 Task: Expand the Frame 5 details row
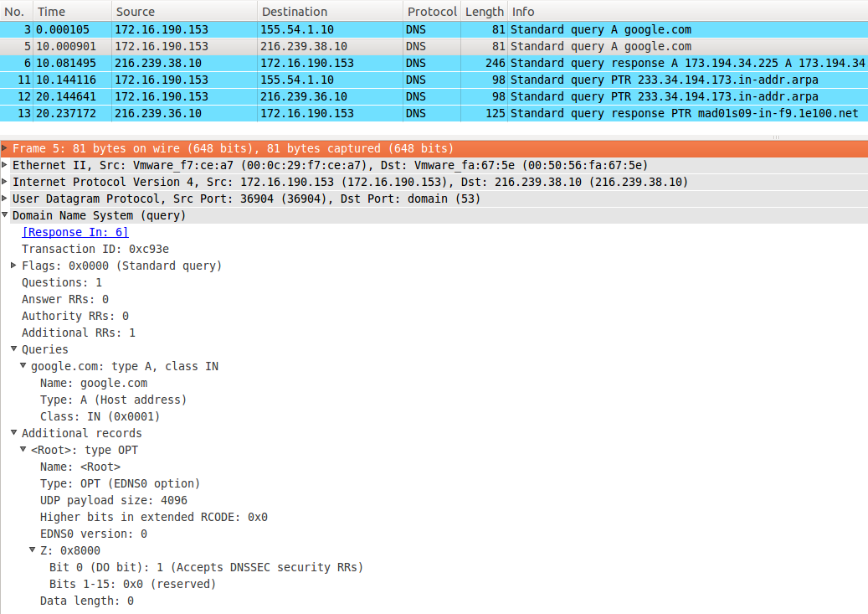pyautogui.click(x=5, y=148)
